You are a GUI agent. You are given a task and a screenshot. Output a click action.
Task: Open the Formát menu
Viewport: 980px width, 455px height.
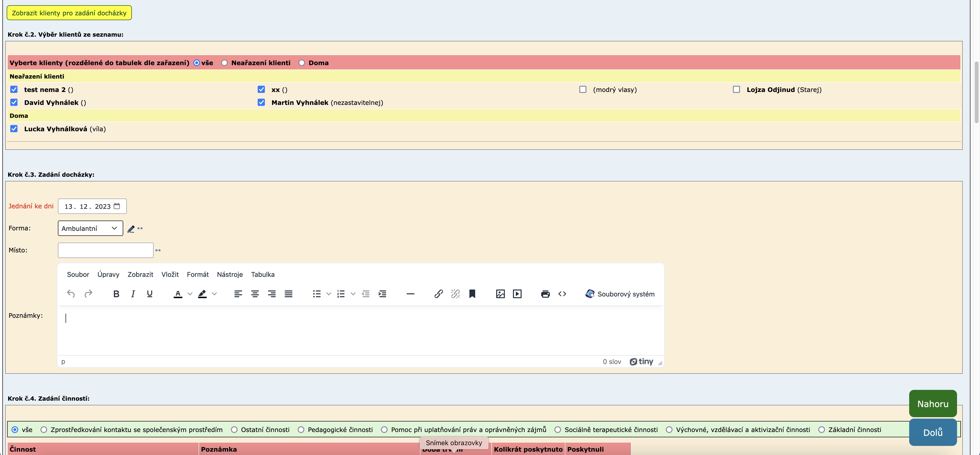tap(197, 274)
